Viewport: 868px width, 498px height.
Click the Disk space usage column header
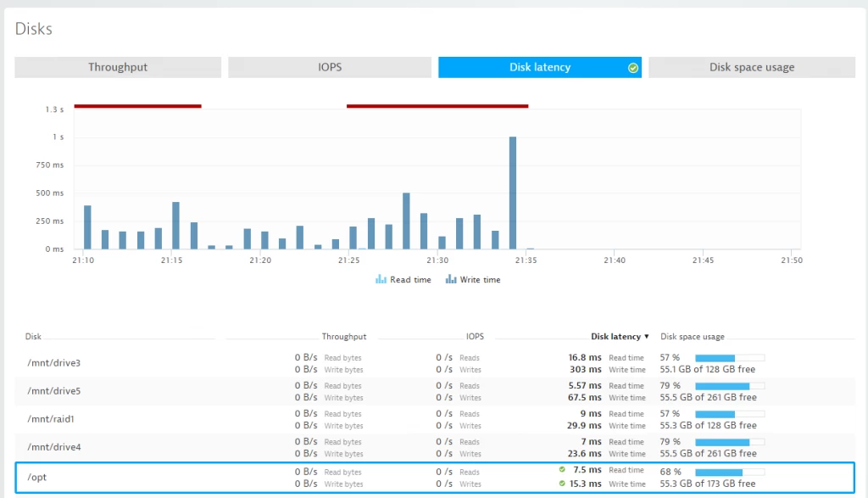[x=692, y=336]
